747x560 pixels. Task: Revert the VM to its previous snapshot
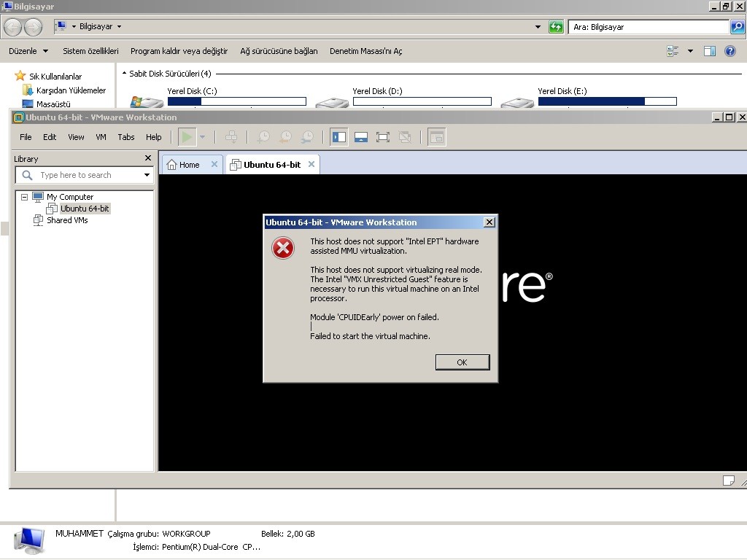(285, 137)
